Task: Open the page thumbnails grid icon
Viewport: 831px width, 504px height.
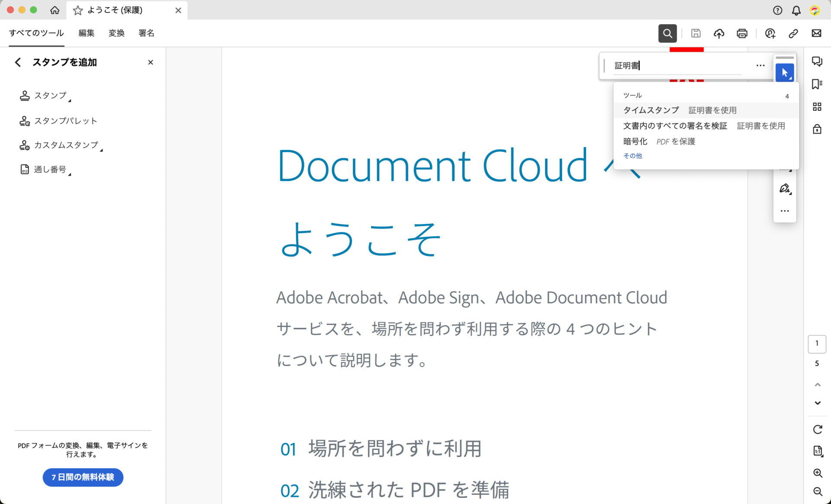Action: pyautogui.click(x=817, y=107)
